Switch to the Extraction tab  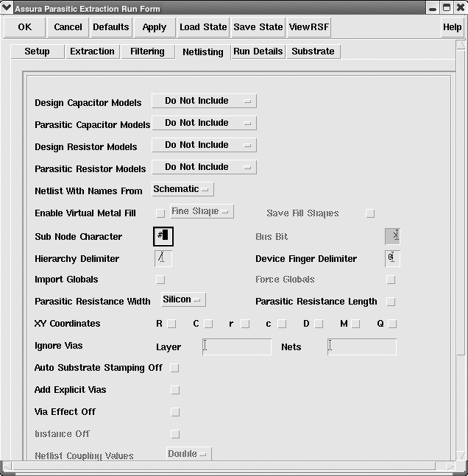92,51
